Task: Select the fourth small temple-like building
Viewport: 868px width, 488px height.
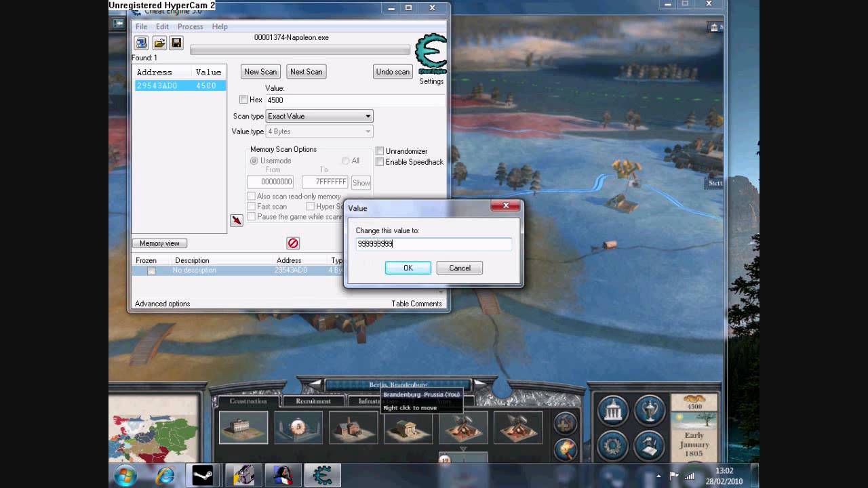Action: pyautogui.click(x=408, y=427)
